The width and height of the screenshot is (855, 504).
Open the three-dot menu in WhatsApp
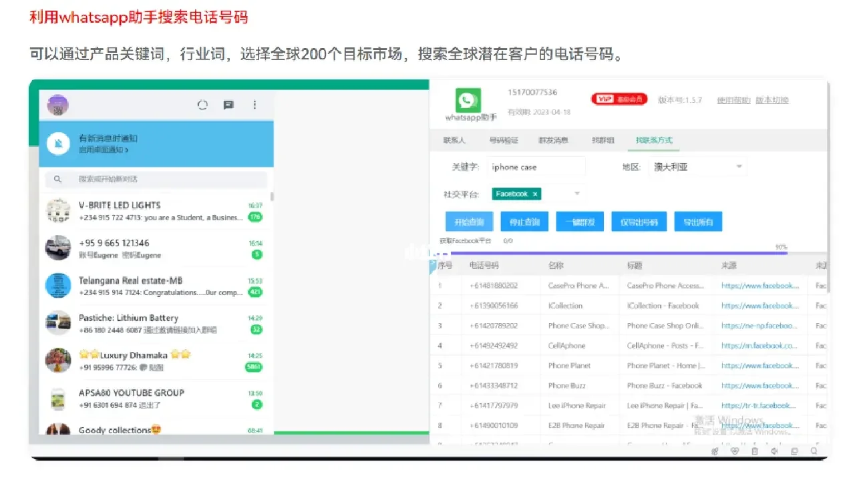254,105
